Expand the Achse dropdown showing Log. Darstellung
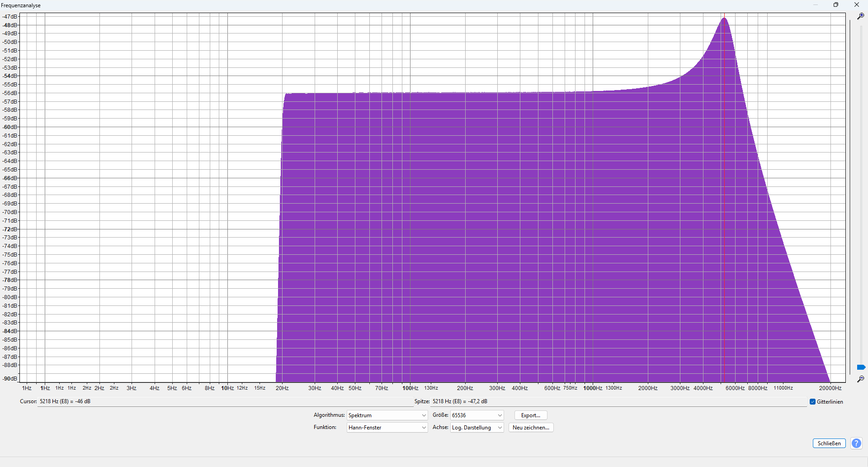The image size is (868, 467). click(476, 428)
